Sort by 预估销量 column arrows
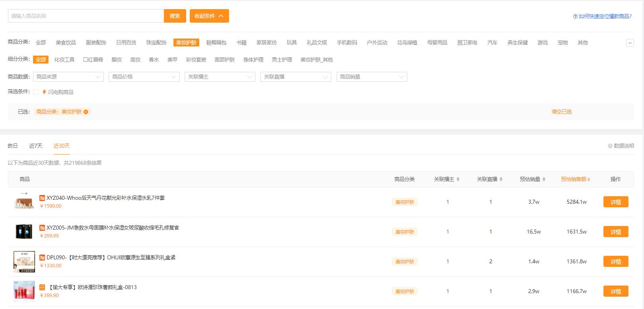This screenshot has height=309, width=644. click(544, 179)
